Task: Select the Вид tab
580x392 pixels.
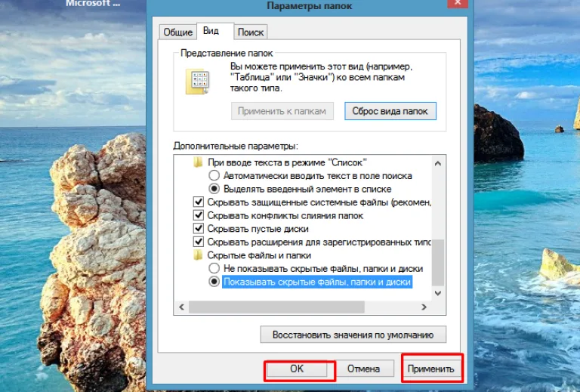Action: tap(211, 31)
